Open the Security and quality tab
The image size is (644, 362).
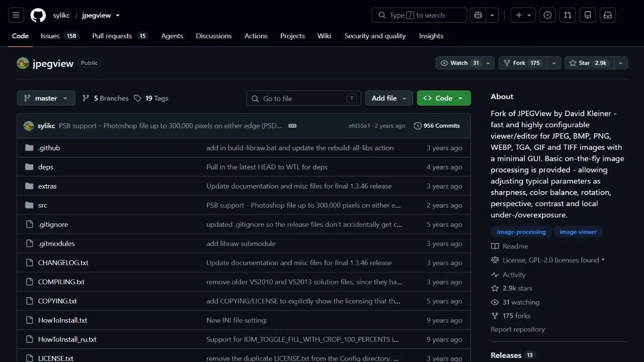375,36
